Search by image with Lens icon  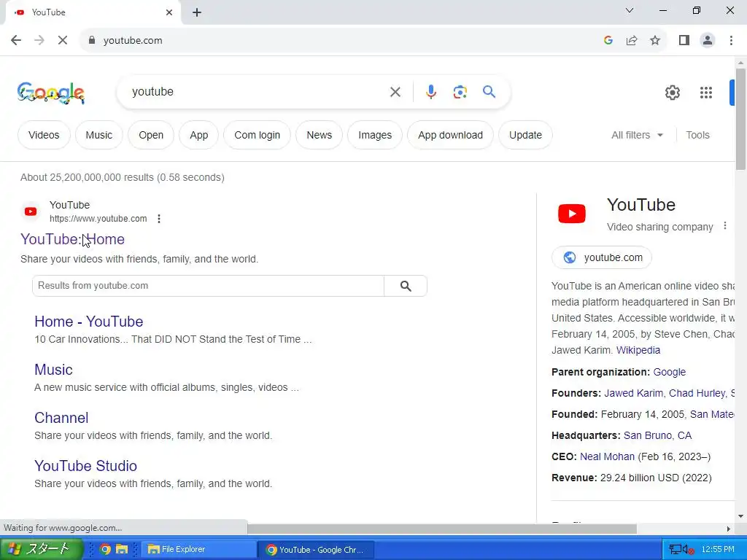tap(460, 92)
